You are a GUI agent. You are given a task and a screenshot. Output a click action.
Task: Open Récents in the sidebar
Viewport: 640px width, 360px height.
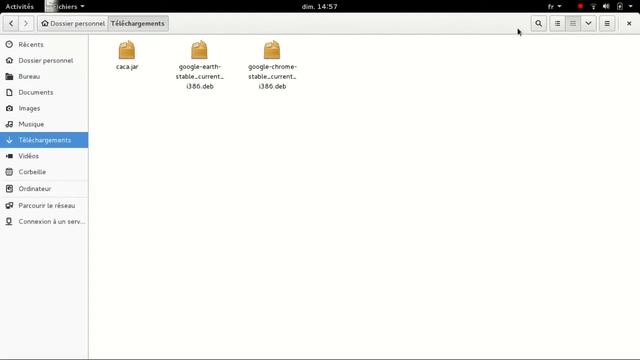tap(44, 44)
